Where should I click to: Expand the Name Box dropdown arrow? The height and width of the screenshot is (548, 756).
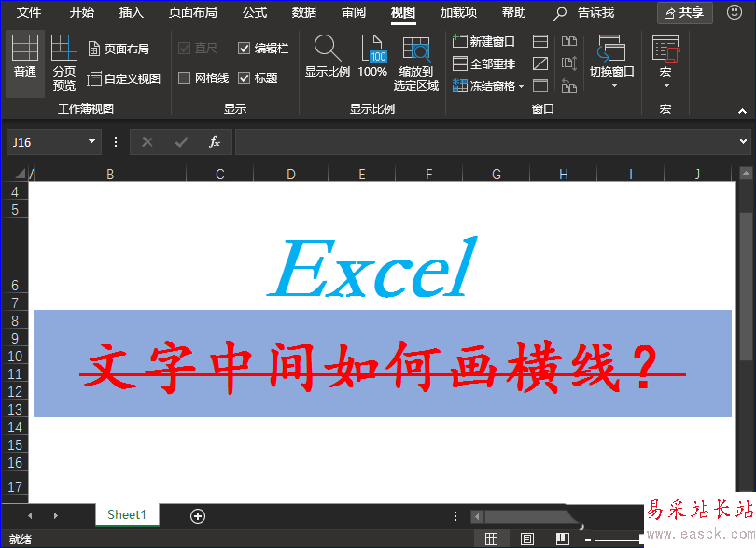pos(91,142)
